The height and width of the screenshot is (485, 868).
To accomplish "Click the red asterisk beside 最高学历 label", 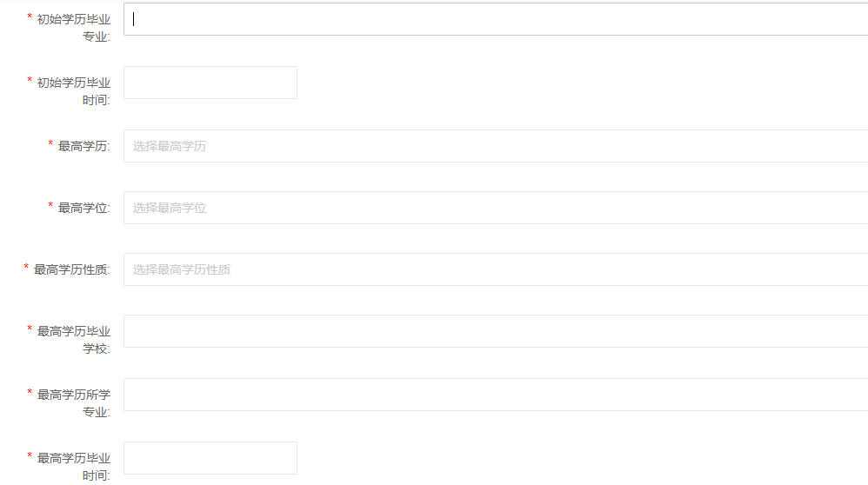I will (50, 144).
